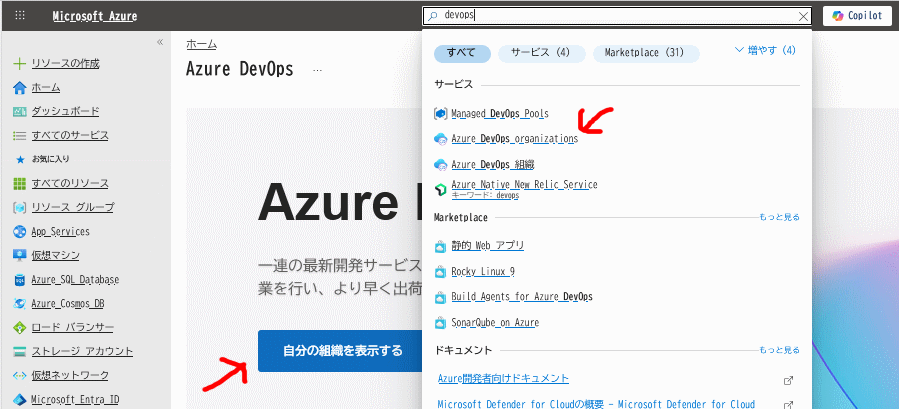Viewport: 899px width, 409px height.
Task: Click the 仮想マシン sidebar icon
Action: (x=20, y=256)
